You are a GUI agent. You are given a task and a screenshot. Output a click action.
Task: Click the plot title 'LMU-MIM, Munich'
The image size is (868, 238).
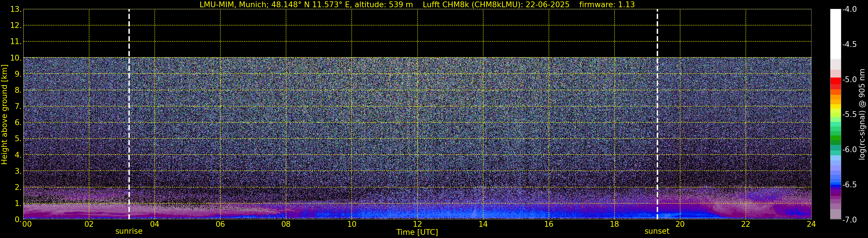(x=235, y=5)
